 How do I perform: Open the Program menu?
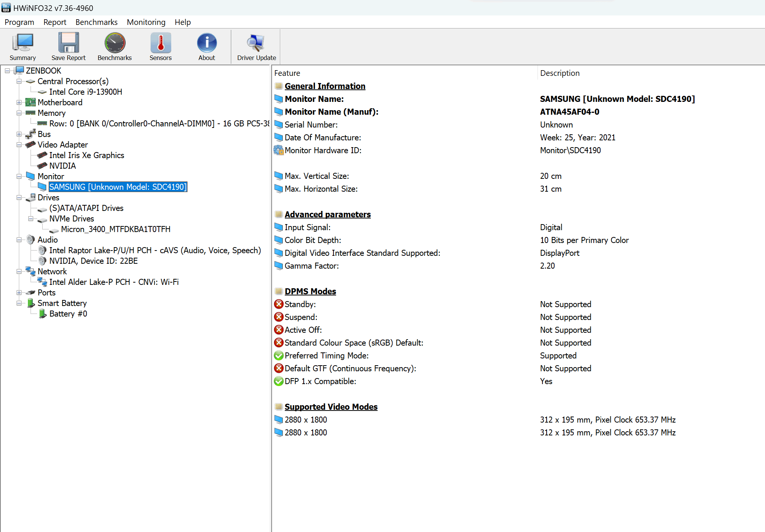pos(19,22)
